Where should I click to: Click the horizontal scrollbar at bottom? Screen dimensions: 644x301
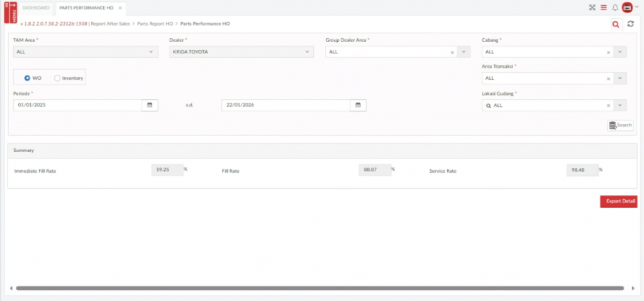(x=314, y=288)
